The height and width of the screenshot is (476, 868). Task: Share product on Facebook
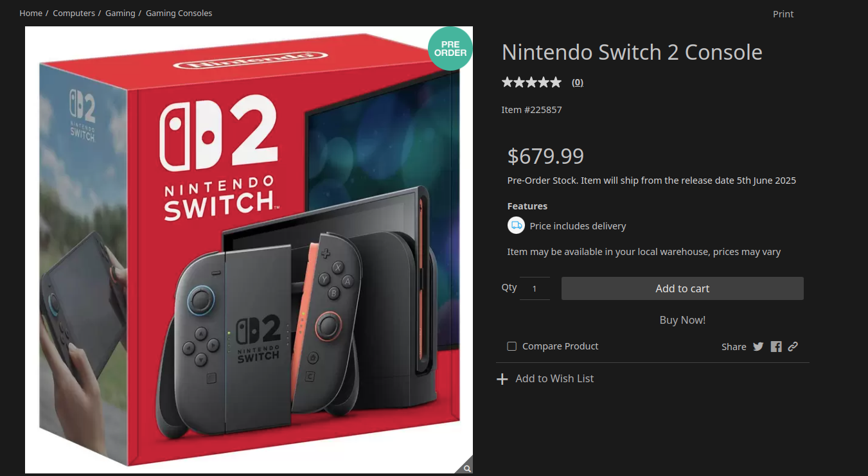(776, 346)
